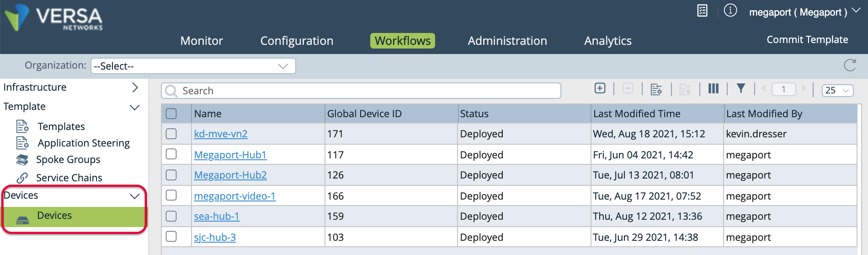Open the Organization dropdown
The width and height of the screenshot is (868, 255).
pos(193,66)
